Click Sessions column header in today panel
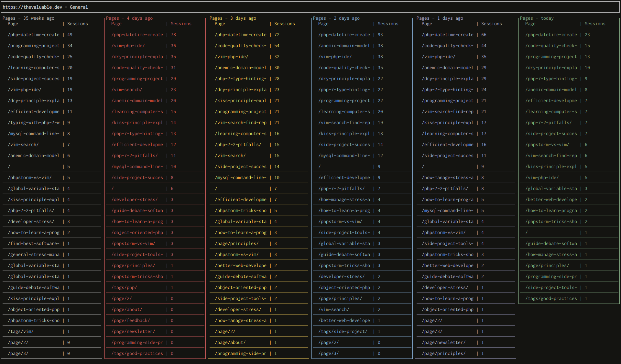This screenshot has width=621, height=364. (595, 24)
